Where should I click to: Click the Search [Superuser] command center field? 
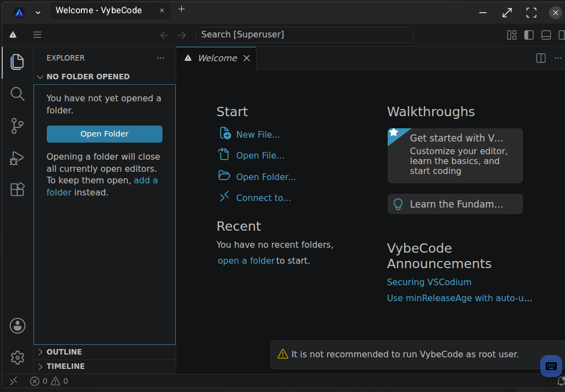coord(305,35)
